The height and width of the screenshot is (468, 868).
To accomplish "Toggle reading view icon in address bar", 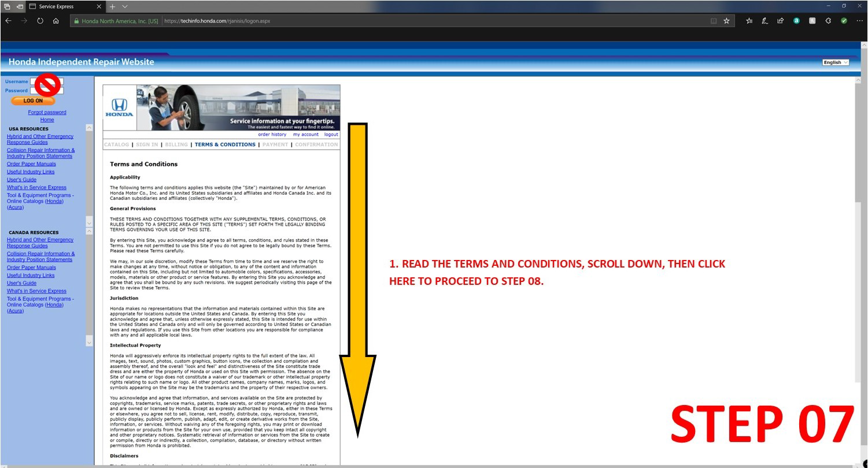I will pos(714,21).
